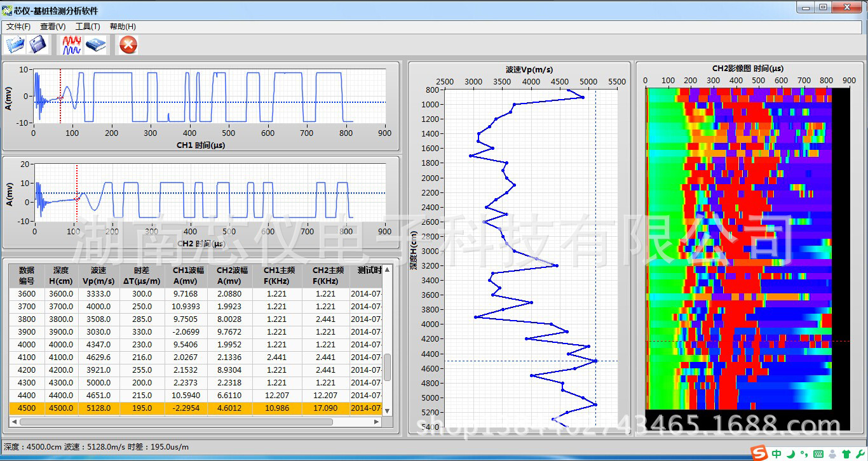The height and width of the screenshot is (461, 868).
Task: Toggle the Sogou punctuation mode icon
Action: [804, 453]
